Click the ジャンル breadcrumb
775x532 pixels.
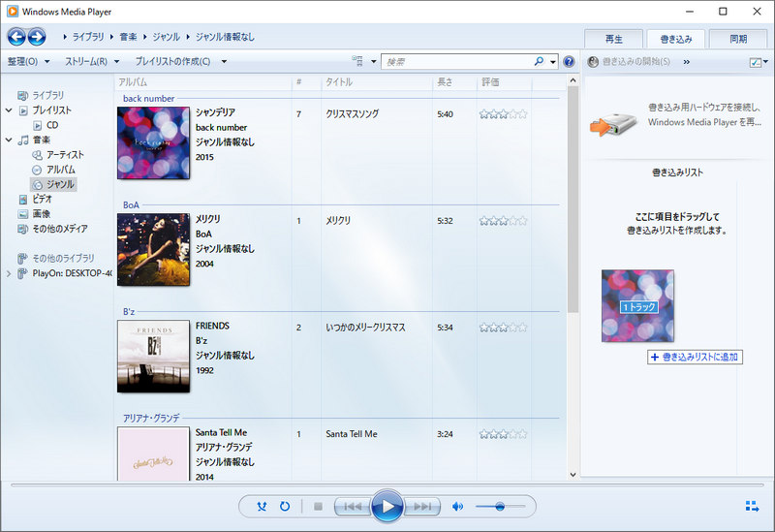166,37
